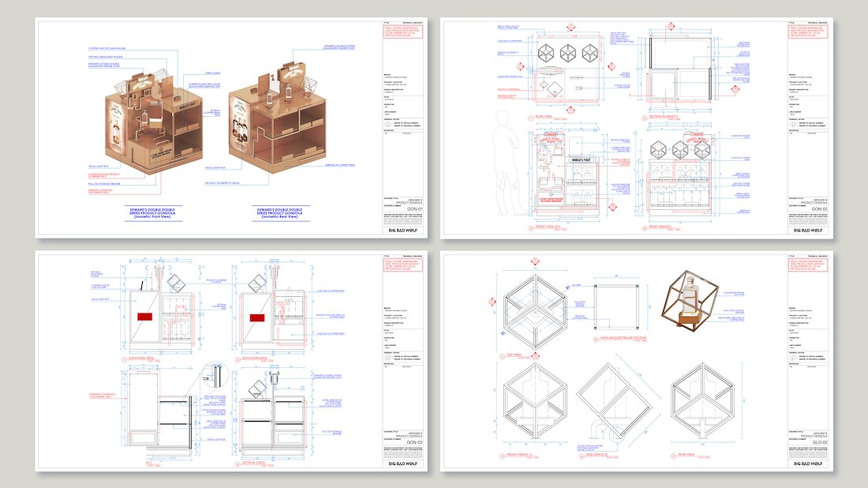Click the square non-angled frame section drawing
Screen dimensions: 868x488
click(615, 307)
